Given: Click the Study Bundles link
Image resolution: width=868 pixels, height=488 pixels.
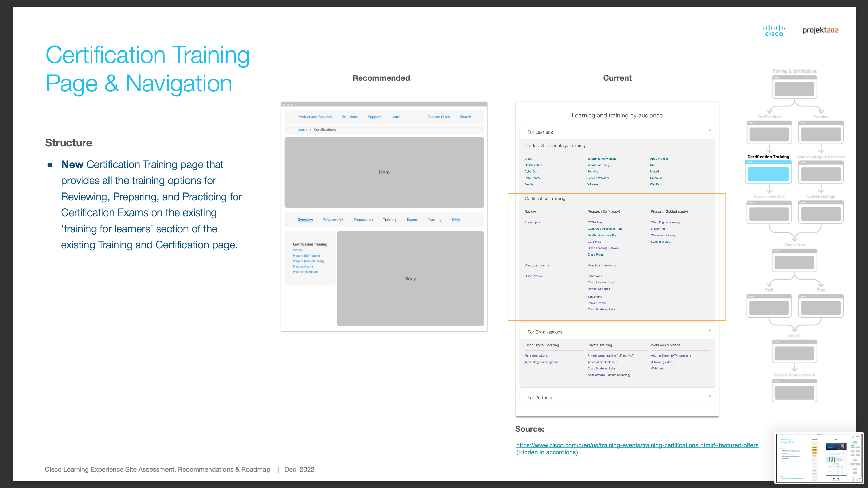Looking at the screenshot, I should click(660, 242).
